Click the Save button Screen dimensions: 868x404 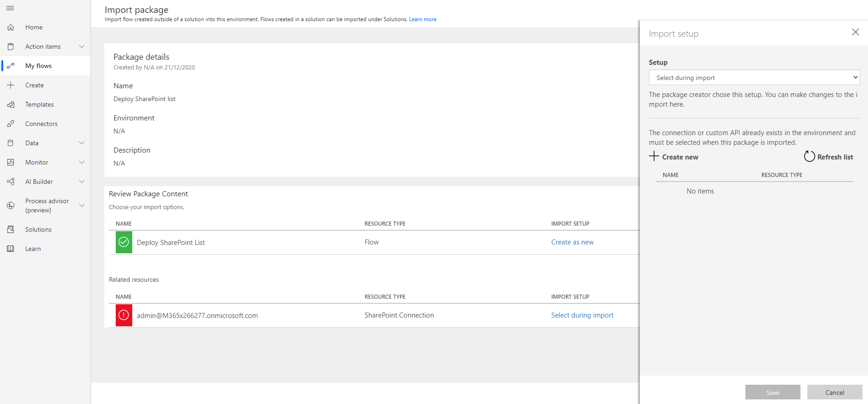[772, 392]
